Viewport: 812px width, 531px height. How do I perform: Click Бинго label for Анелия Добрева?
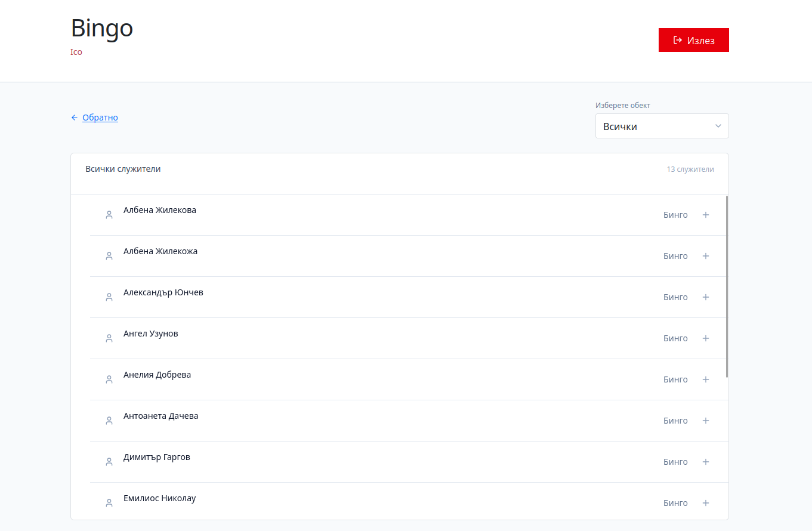[x=675, y=379]
